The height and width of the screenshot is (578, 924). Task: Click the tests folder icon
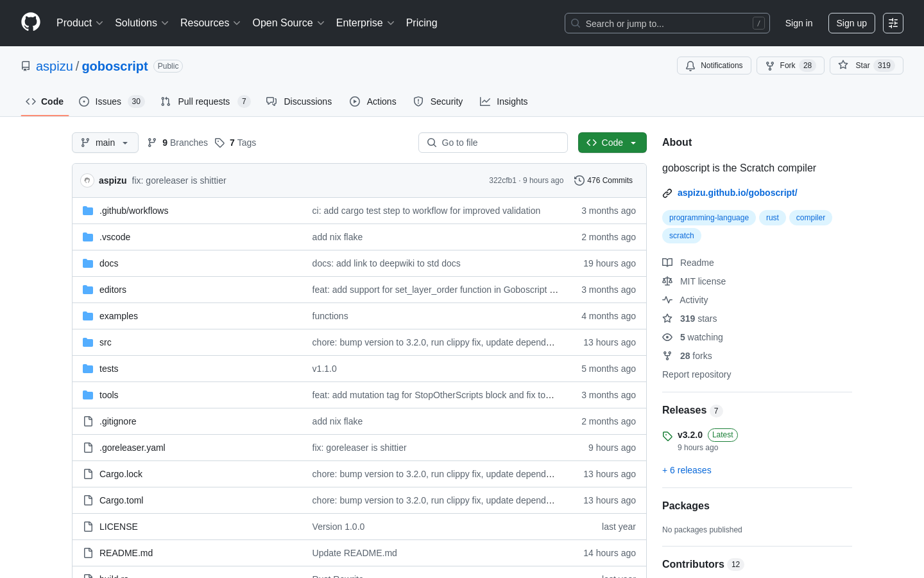(x=88, y=369)
